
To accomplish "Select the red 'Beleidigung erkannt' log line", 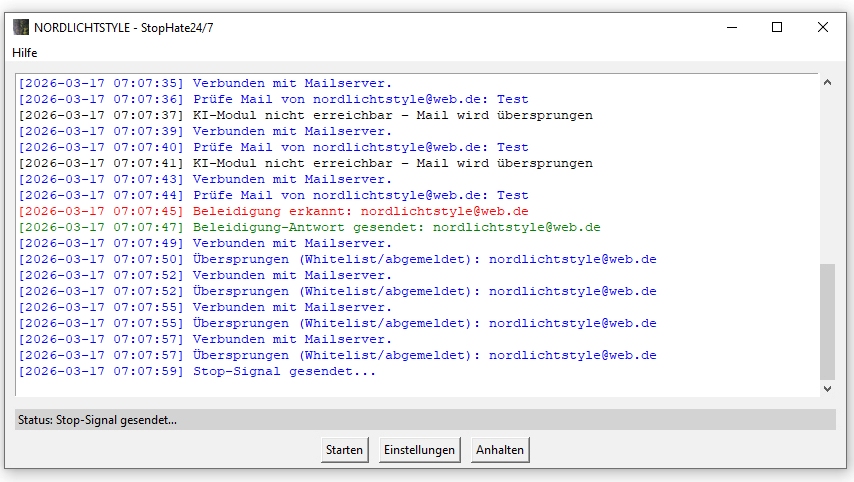I will point(273,211).
